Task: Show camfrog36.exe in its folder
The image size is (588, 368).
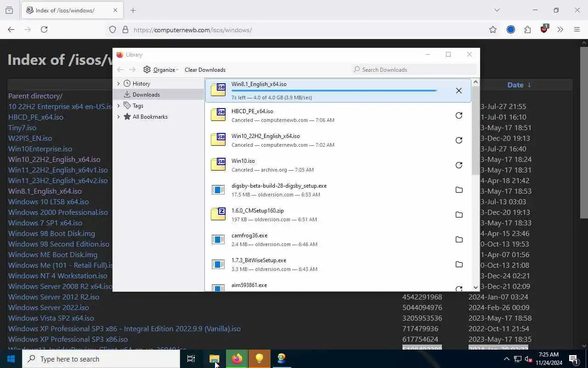Action: pos(458,240)
